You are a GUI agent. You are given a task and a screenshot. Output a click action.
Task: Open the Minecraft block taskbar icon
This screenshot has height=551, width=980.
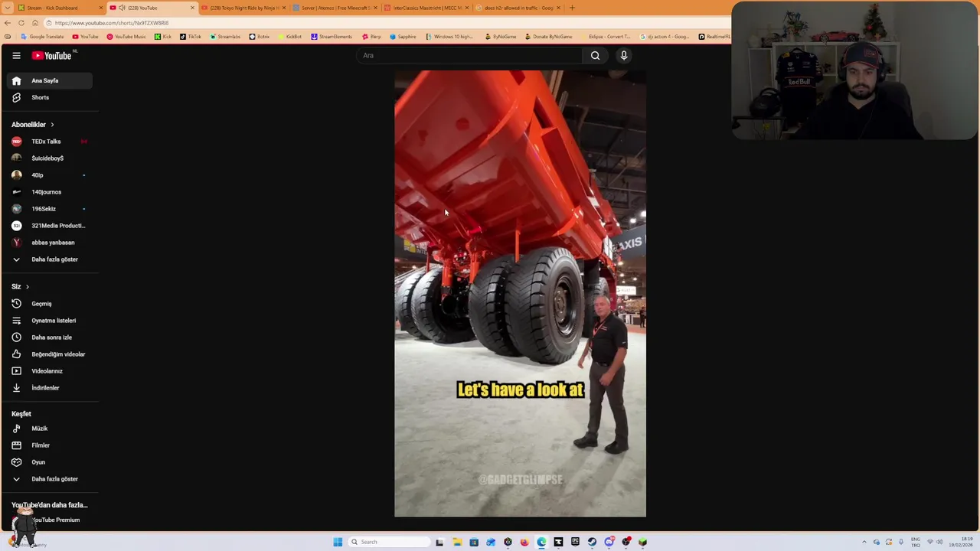[642, 542]
